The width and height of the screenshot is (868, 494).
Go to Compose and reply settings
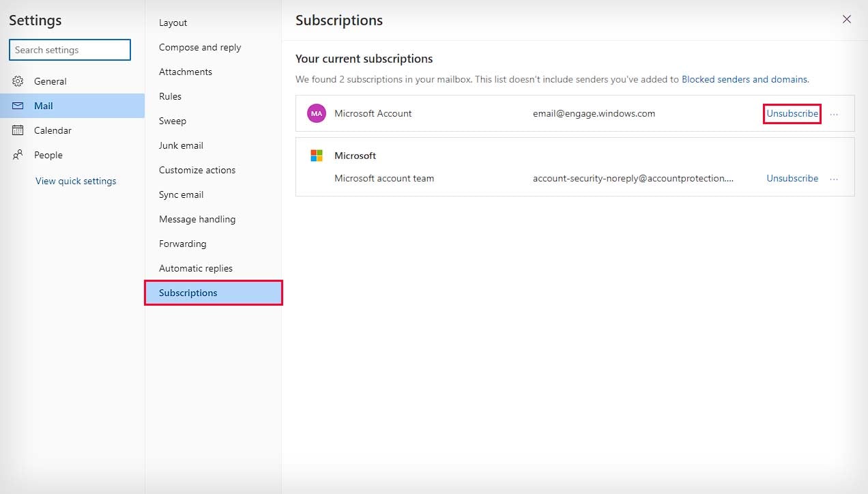tap(200, 47)
